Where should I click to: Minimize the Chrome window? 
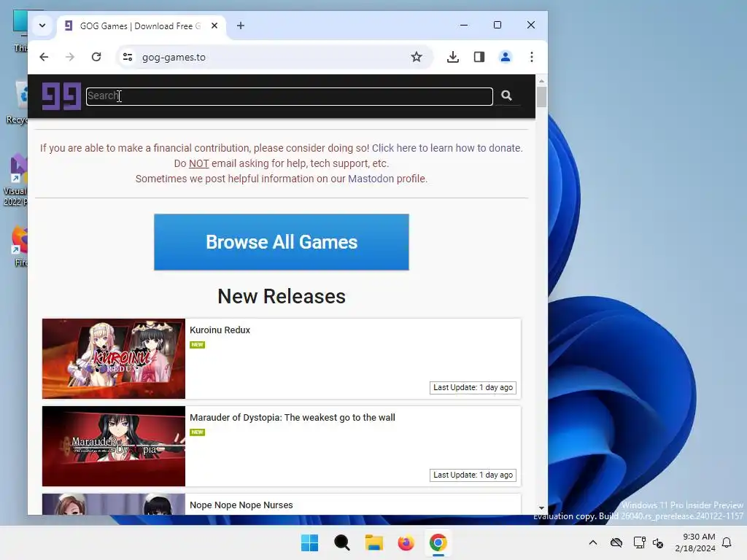pyautogui.click(x=464, y=25)
